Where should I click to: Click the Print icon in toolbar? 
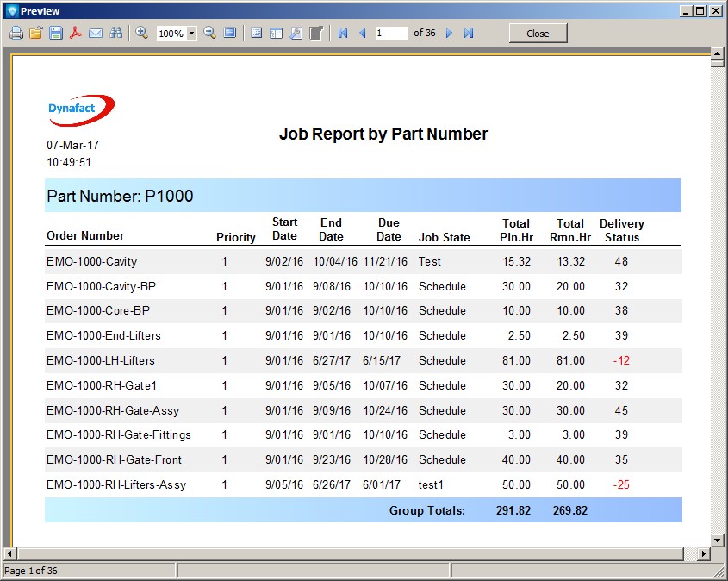pos(16,34)
